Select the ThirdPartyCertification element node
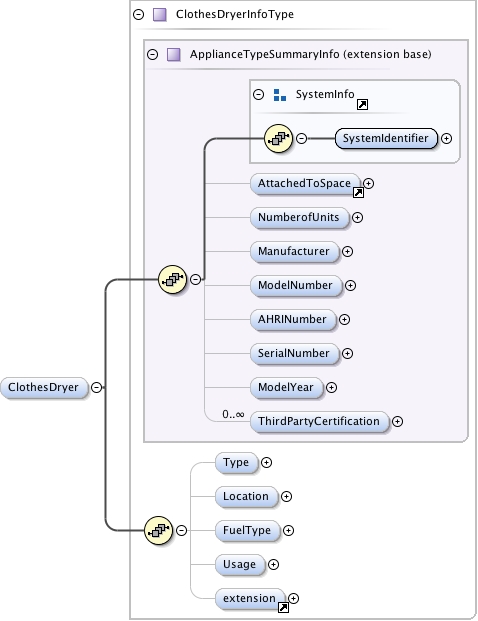This screenshot has width=478, height=621. click(x=319, y=421)
